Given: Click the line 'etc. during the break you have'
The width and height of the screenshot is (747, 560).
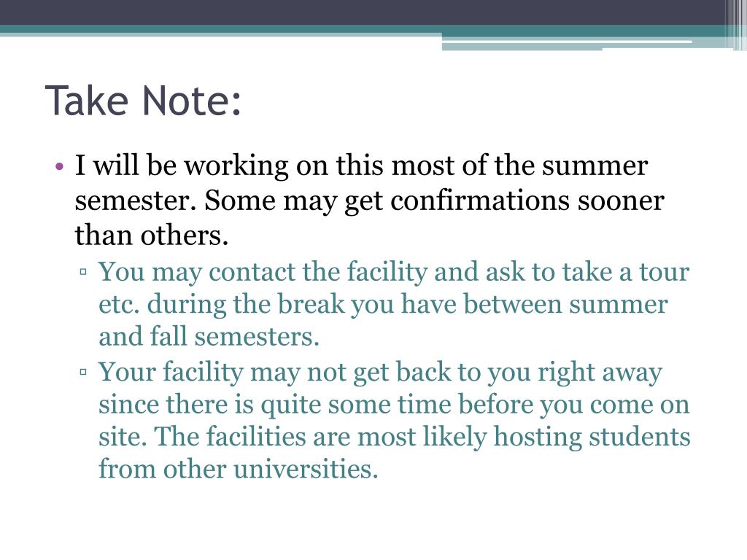Looking at the screenshot, I should point(383,304).
